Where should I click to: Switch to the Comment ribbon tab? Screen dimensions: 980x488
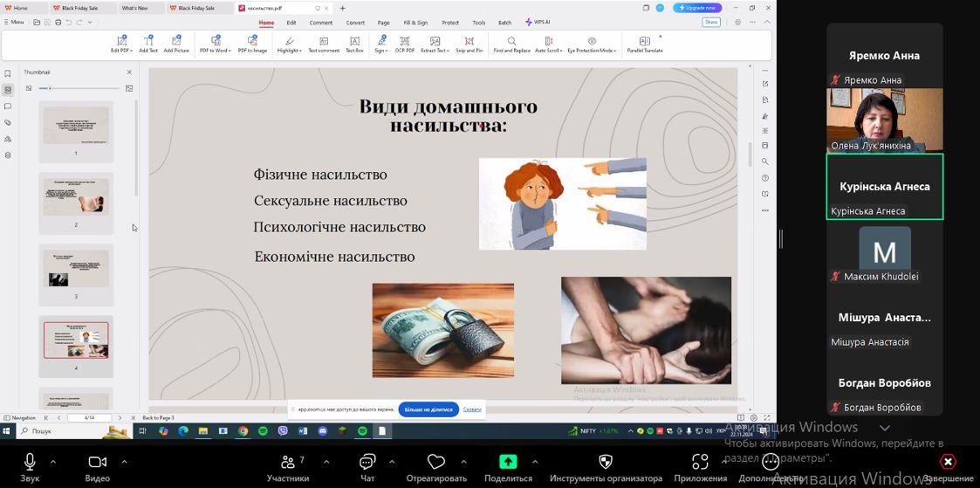(x=320, y=23)
